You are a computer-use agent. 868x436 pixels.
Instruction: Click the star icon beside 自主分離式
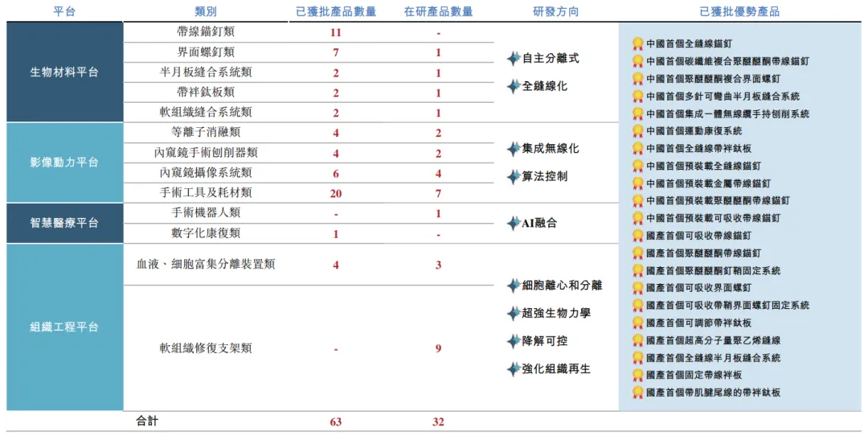pyautogui.click(x=513, y=59)
